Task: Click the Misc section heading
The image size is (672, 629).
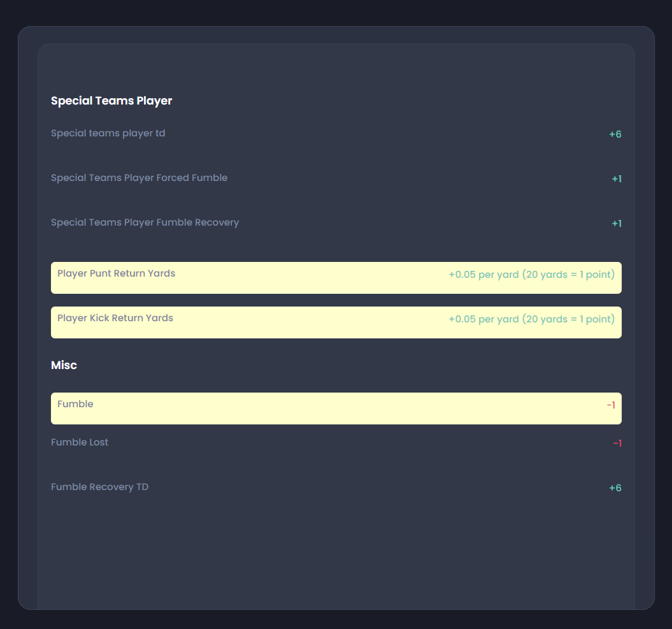Action: coord(64,365)
